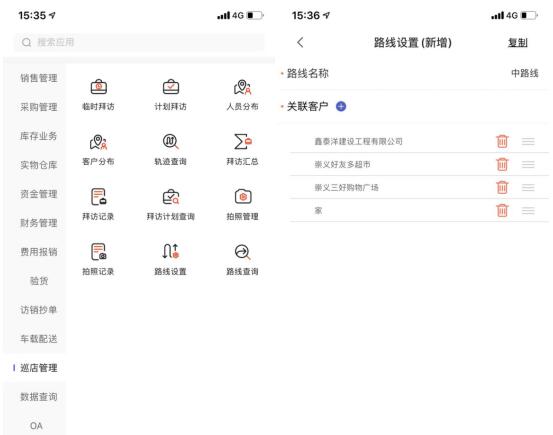Delete 崇义好友多超市 with its trash icon
Viewport: 553px width, 435px height.
point(502,164)
